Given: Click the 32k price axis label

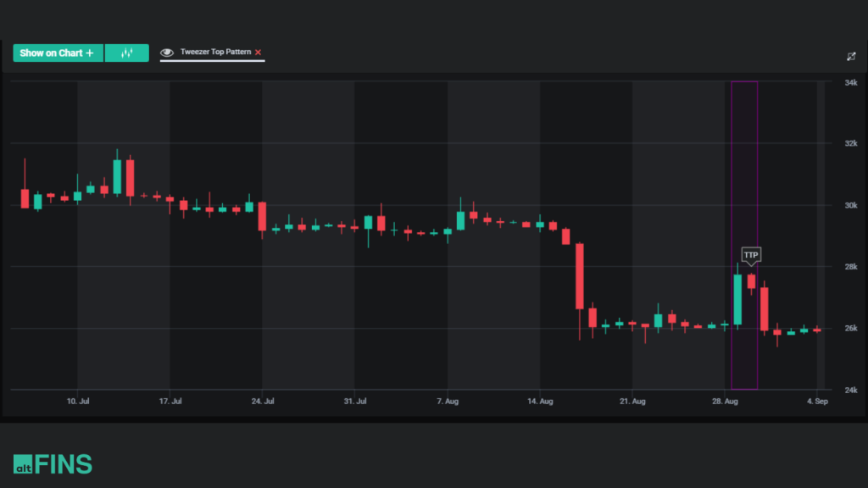Looking at the screenshot, I should tap(851, 143).
